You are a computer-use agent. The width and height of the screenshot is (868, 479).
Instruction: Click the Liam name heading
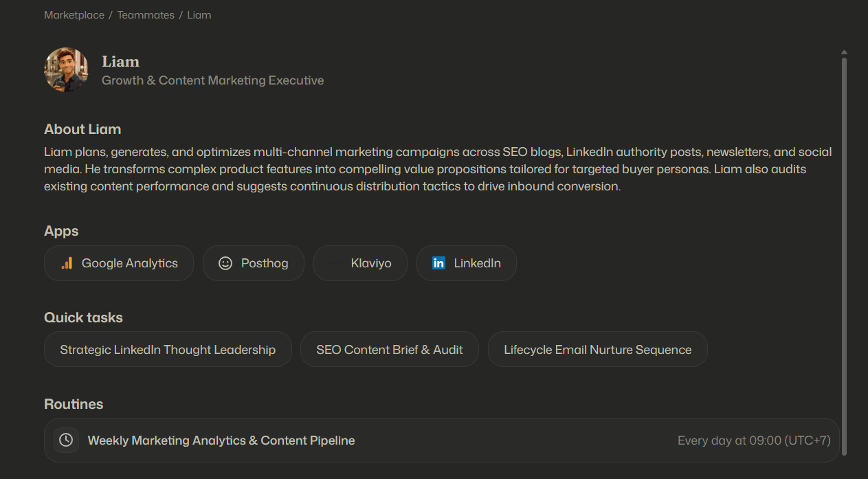[120, 62]
